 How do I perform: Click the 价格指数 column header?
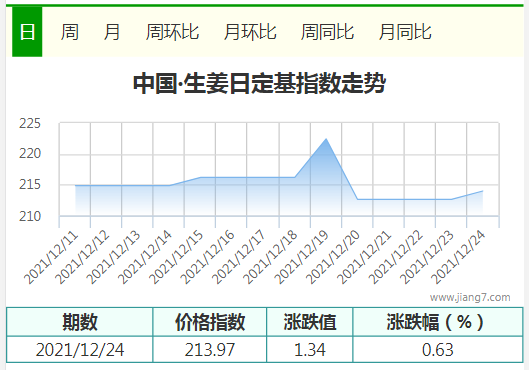(x=210, y=322)
